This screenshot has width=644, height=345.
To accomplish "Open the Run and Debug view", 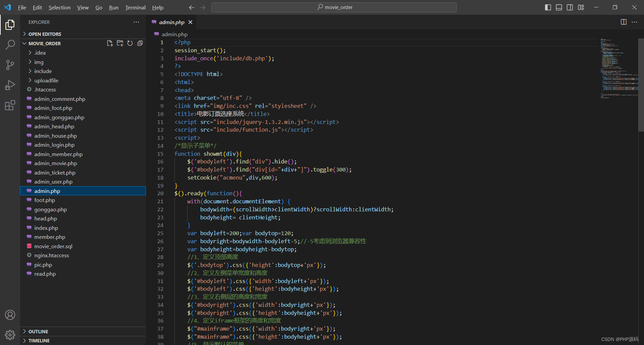I will click(10, 85).
